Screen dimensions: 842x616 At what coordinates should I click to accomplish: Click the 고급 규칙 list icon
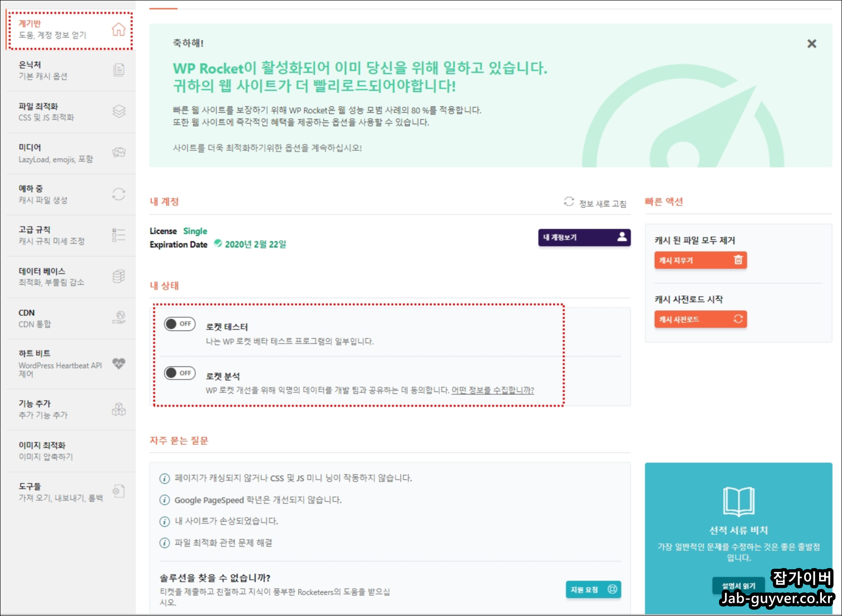click(x=119, y=235)
